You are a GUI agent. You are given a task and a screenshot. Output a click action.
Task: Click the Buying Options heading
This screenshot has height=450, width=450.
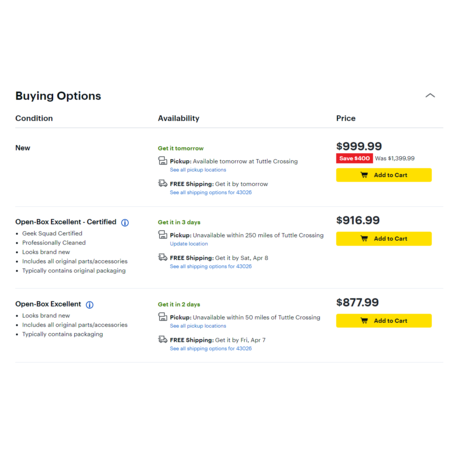point(58,96)
